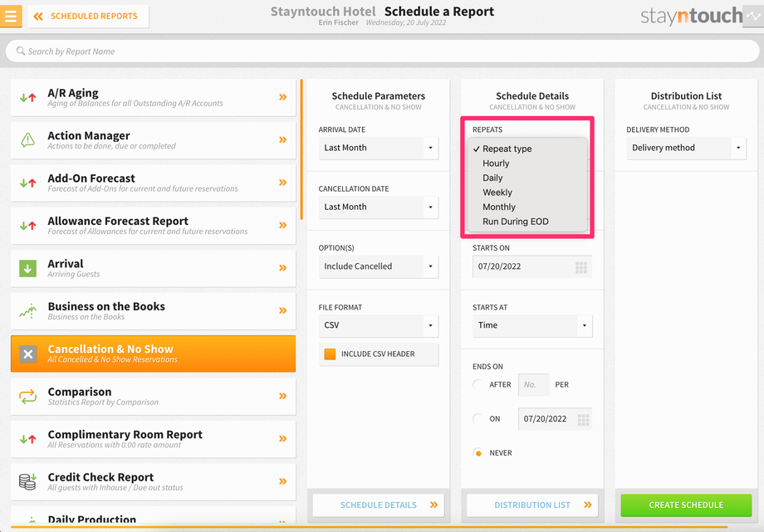The height and width of the screenshot is (532, 764).
Task: Click the Business on the Books chart icon
Action: 27,311
